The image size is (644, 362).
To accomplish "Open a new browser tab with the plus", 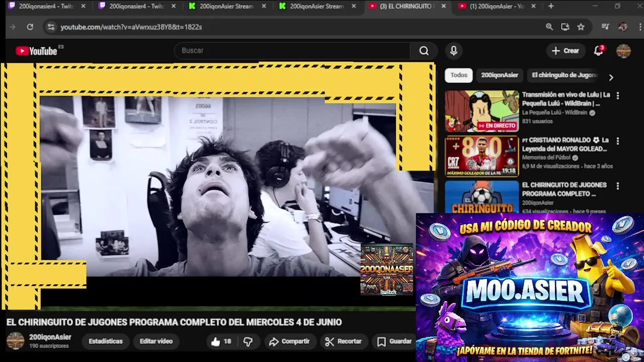I will click(x=551, y=6).
